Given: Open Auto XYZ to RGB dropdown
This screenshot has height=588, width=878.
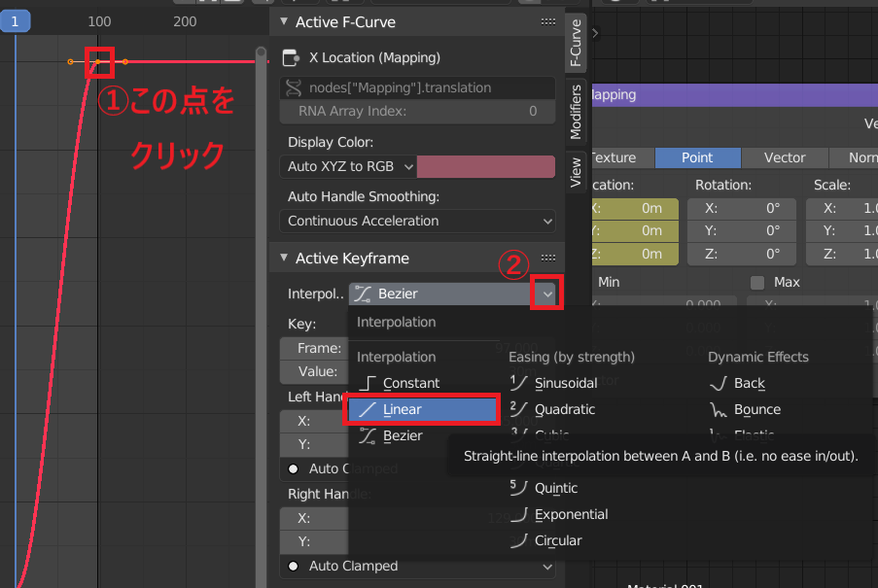Looking at the screenshot, I should point(348,167).
